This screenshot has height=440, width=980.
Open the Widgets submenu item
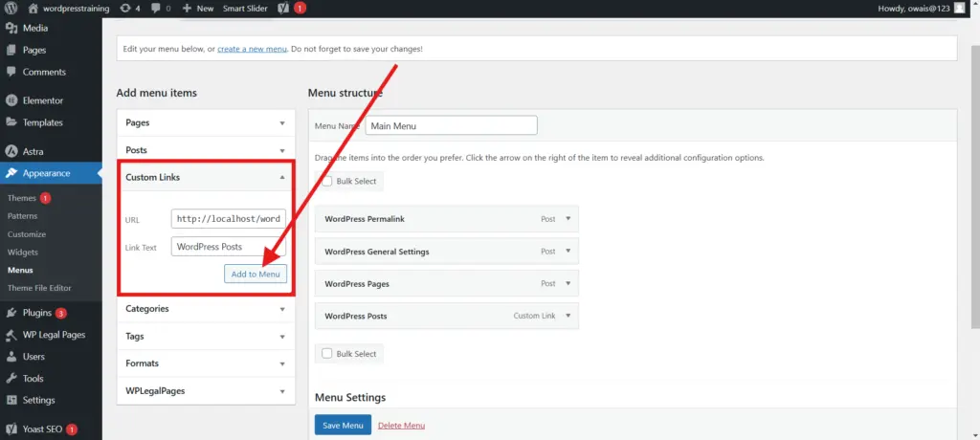point(23,253)
